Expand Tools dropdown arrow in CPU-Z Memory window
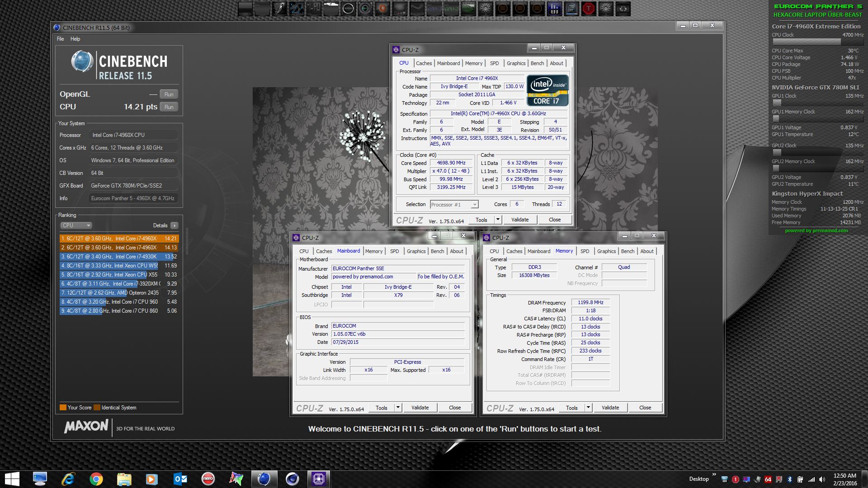This screenshot has width=868, height=488. (588, 408)
